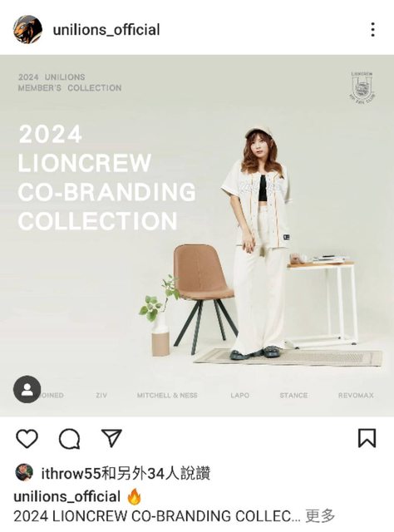Tap the 2024 Lioncrew Co-Branding Collection headline

[x=107, y=177]
